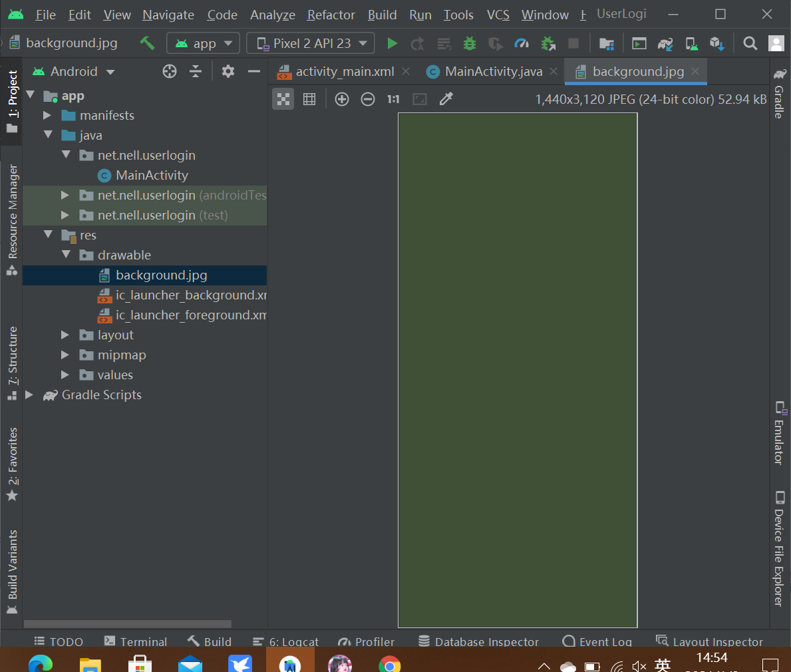Image resolution: width=791 pixels, height=672 pixels.
Task: Open Device Mirroring window icon
Action: [639, 44]
